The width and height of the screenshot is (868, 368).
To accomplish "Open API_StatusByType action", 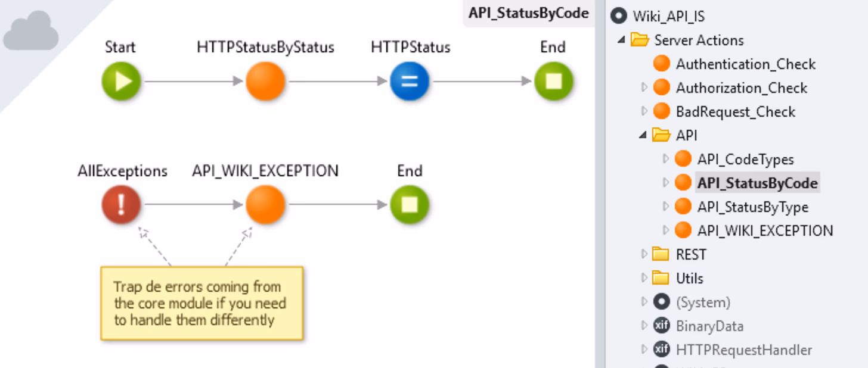I will pyautogui.click(x=752, y=207).
